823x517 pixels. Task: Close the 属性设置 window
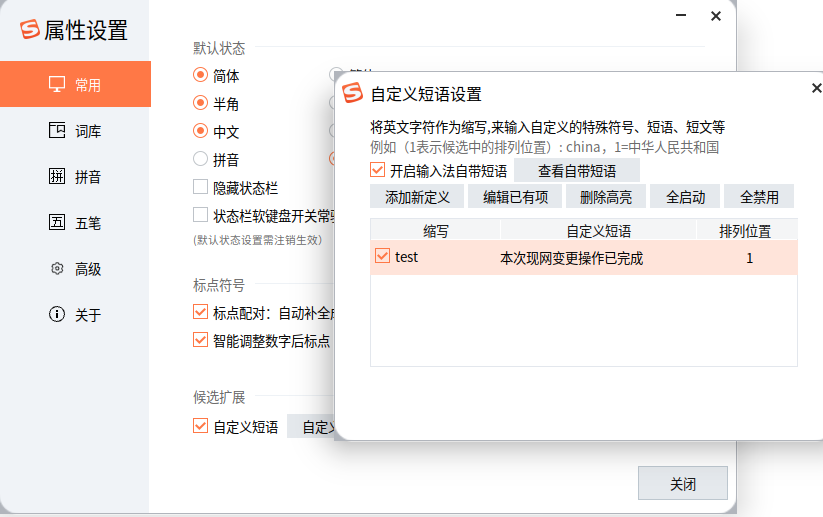[x=716, y=16]
